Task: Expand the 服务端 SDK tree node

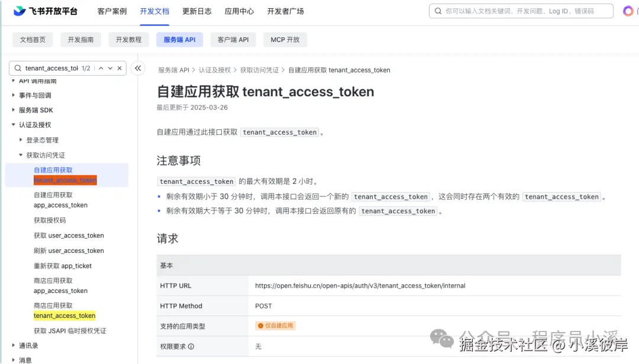Action: coord(14,110)
